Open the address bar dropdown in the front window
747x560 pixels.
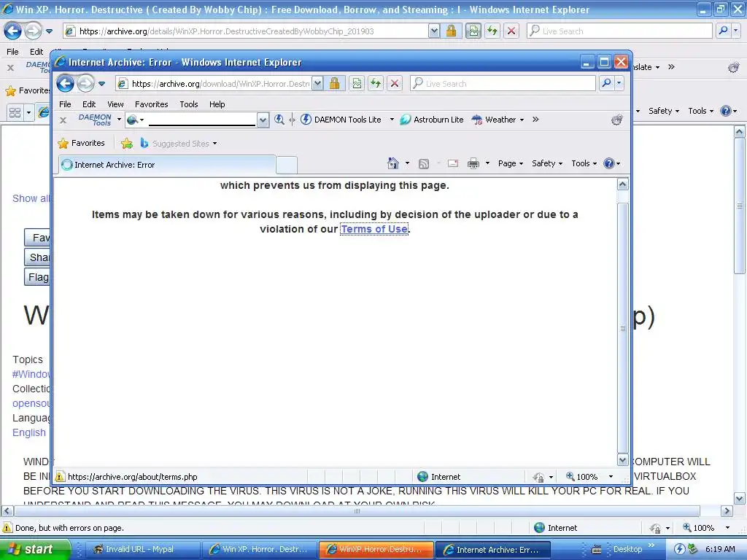point(318,83)
